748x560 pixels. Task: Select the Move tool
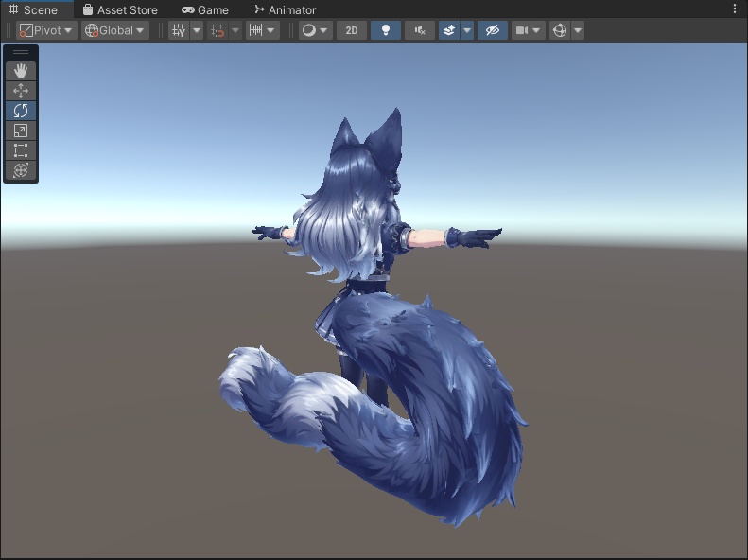(x=21, y=91)
